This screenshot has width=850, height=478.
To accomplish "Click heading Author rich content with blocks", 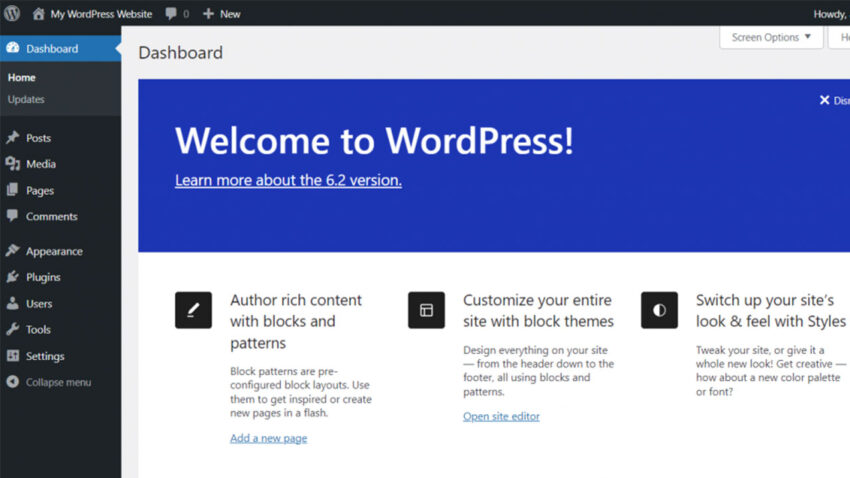I will (295, 321).
